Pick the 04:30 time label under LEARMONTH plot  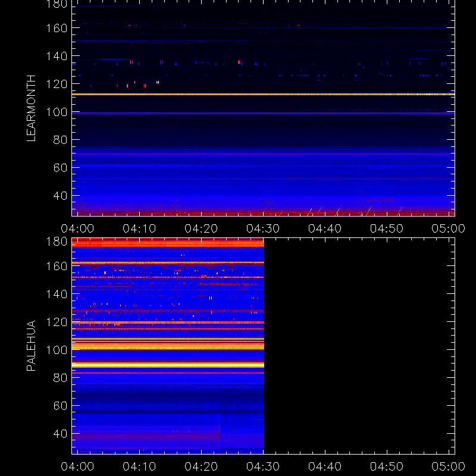click(263, 228)
